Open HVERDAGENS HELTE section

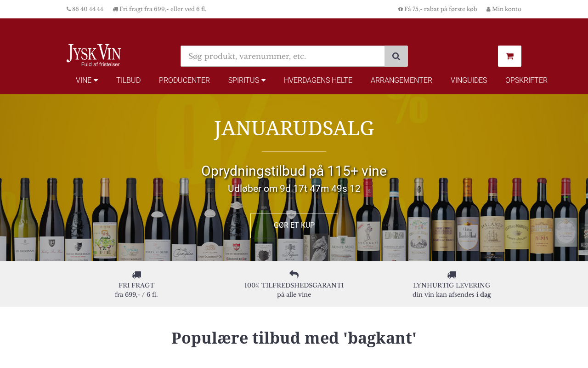click(x=318, y=80)
